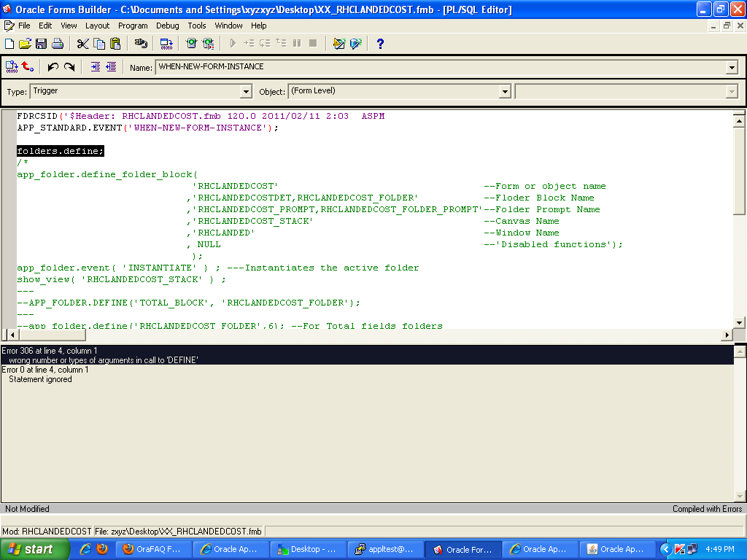Click the Step Out debug icon

pos(281,43)
